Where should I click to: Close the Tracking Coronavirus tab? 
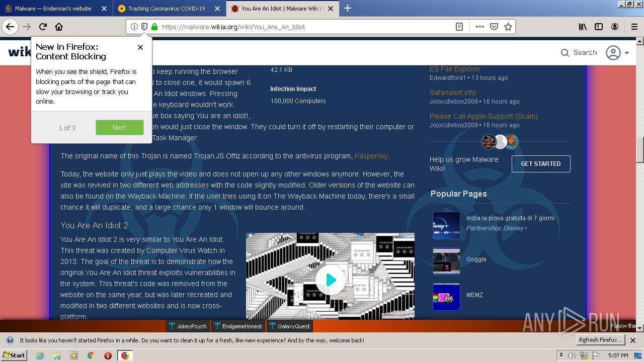click(217, 9)
